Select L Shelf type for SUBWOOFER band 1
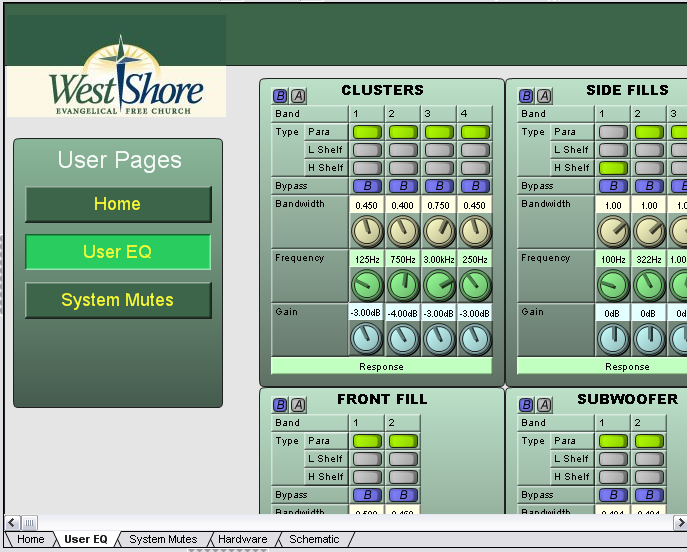This screenshot has width=687, height=552. point(613,459)
